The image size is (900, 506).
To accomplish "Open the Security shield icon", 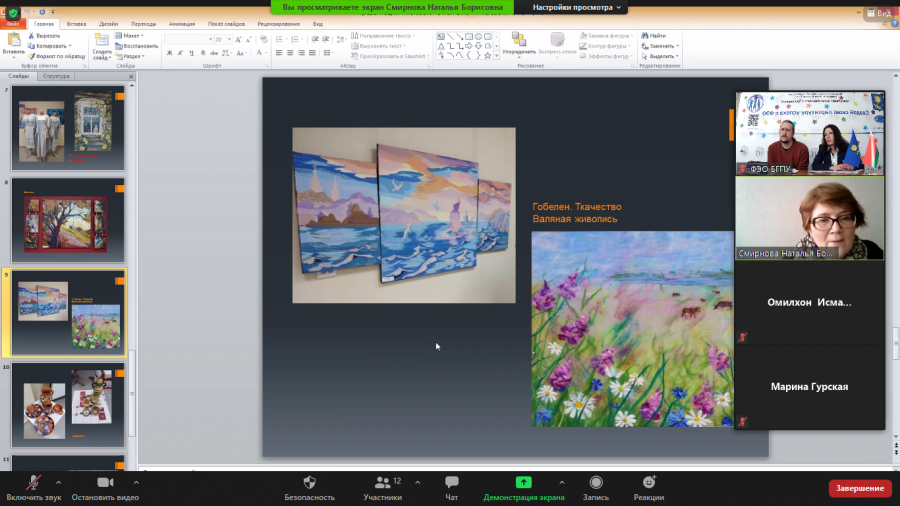I will click(309, 482).
